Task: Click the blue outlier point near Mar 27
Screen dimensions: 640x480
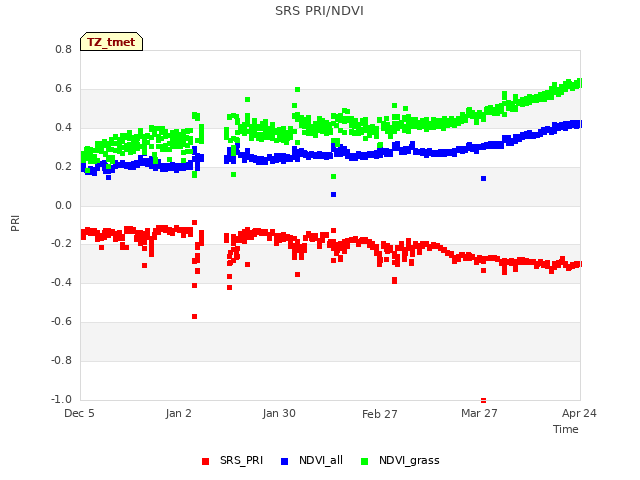Action: point(483,178)
